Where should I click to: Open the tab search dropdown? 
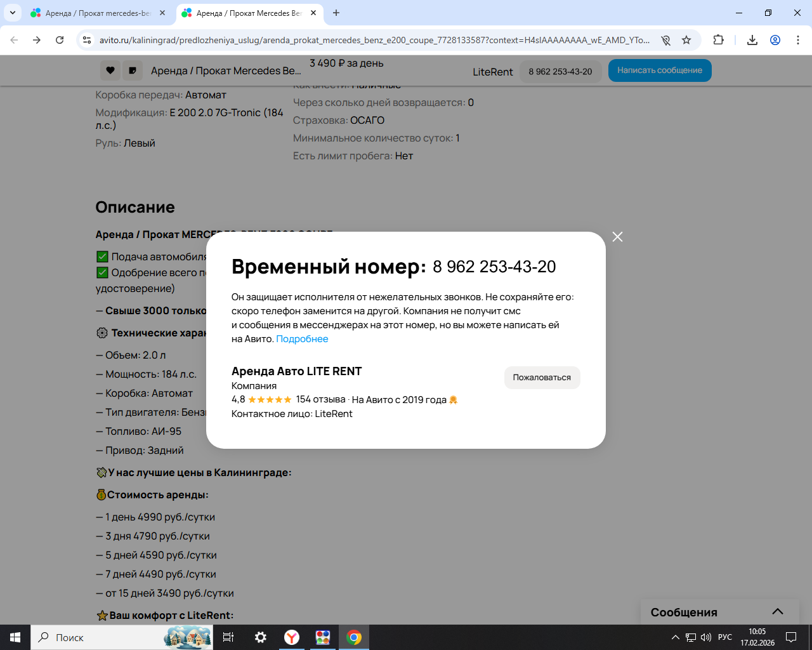(x=12, y=13)
